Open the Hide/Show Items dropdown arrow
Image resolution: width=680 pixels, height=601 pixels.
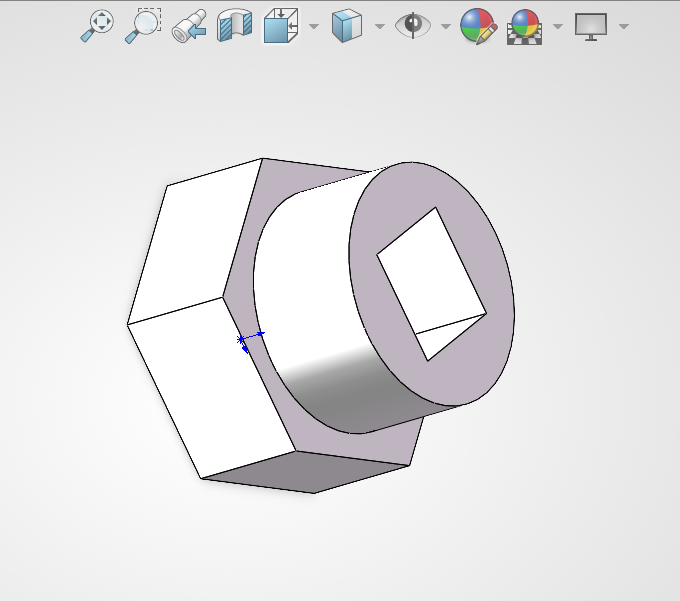pos(446,26)
